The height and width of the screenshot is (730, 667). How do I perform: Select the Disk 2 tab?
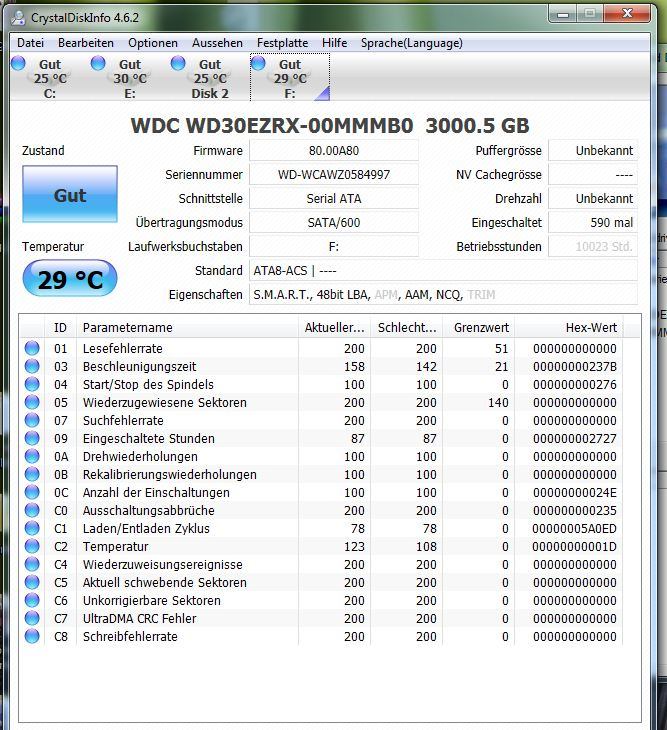[x=209, y=77]
